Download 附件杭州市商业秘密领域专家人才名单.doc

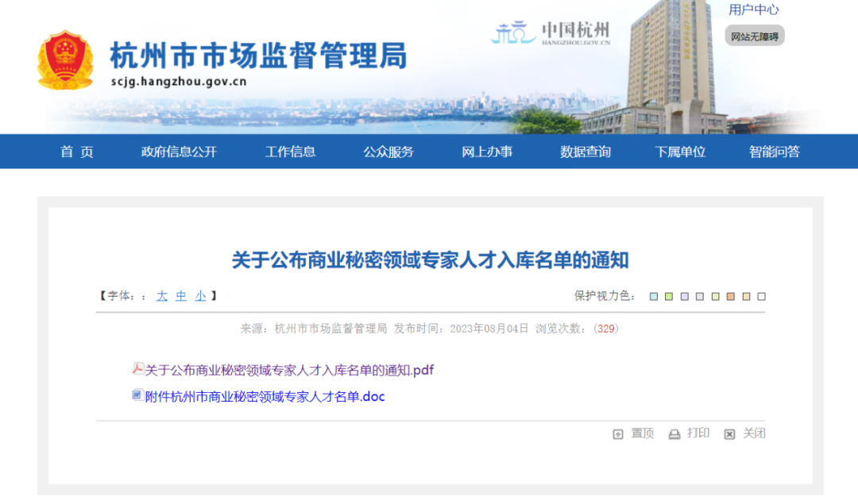coord(265,396)
